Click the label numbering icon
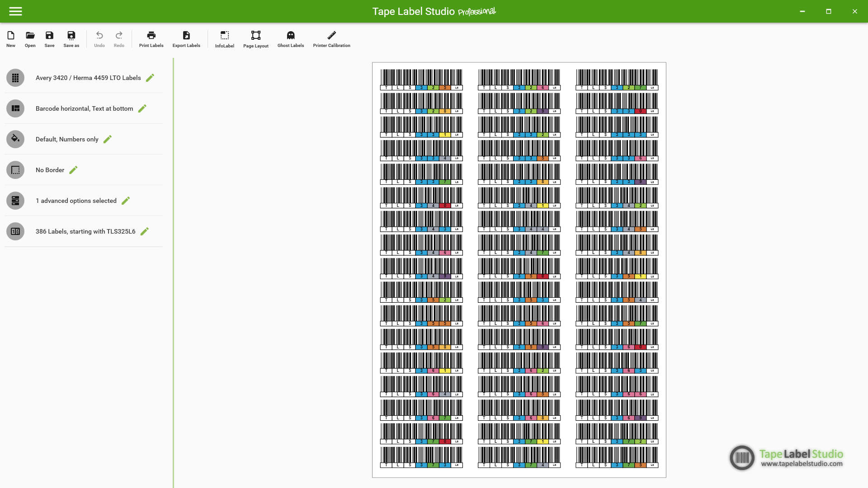The width and height of the screenshot is (868, 488). pyautogui.click(x=15, y=231)
